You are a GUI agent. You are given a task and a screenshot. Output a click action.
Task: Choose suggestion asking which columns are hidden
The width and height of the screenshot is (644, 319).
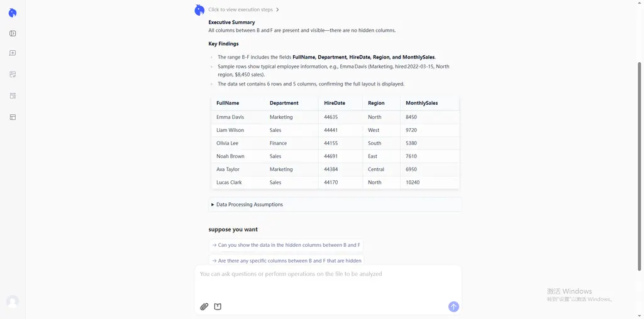click(x=287, y=261)
